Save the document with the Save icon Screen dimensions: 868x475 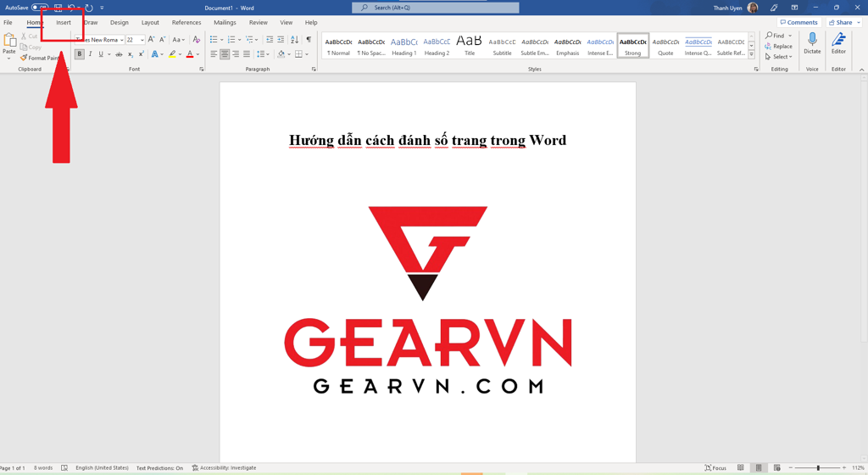click(x=58, y=8)
